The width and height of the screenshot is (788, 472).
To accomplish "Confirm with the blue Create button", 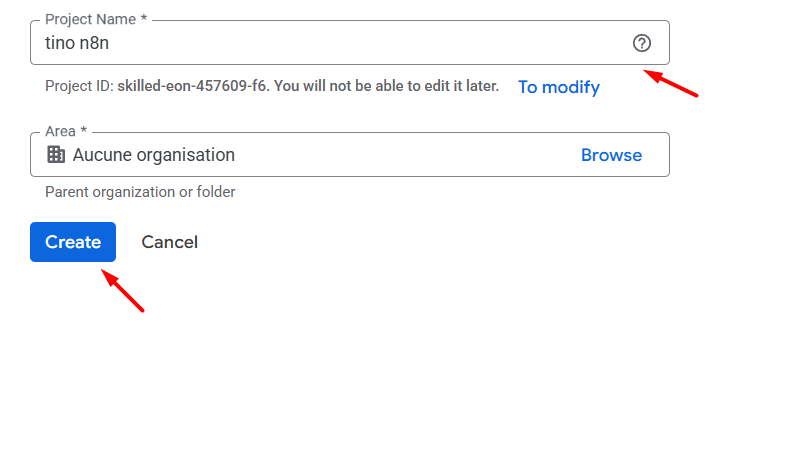I will 73,242.
